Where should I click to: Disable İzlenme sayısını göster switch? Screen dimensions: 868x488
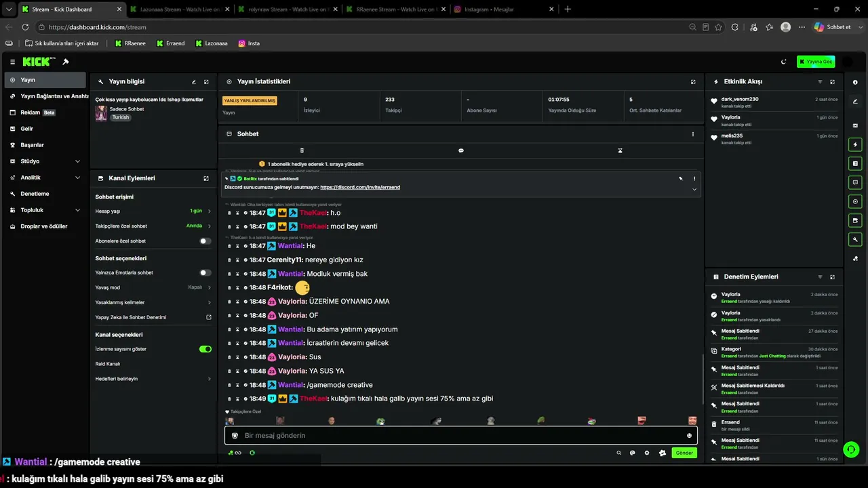coord(205,349)
